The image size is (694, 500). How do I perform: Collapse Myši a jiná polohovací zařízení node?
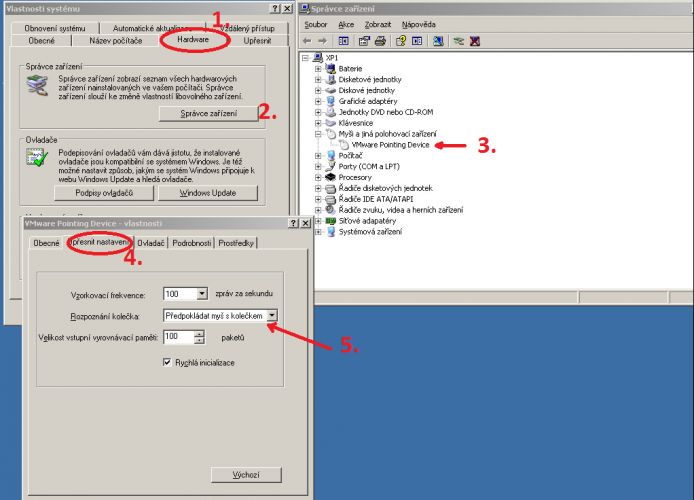pos(318,134)
